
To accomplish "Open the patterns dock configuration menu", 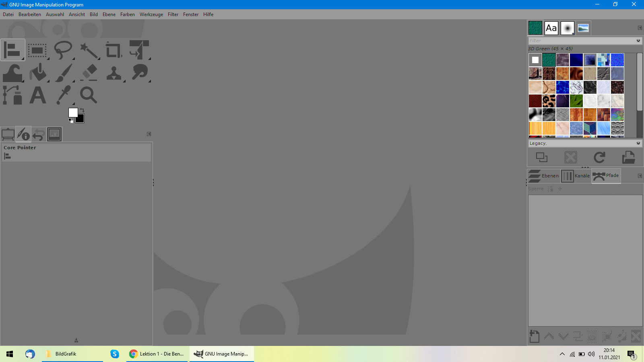I will (640, 28).
